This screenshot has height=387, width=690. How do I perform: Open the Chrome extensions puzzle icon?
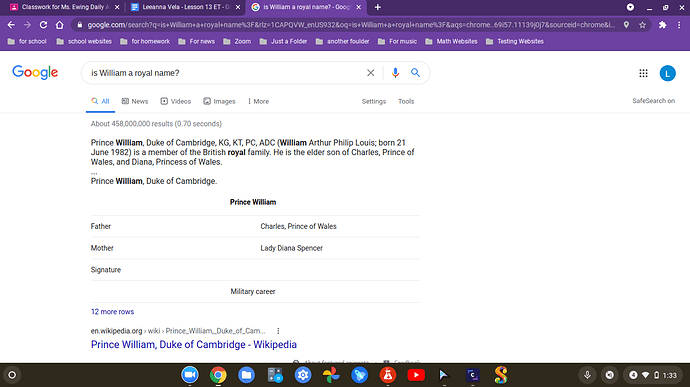point(662,25)
